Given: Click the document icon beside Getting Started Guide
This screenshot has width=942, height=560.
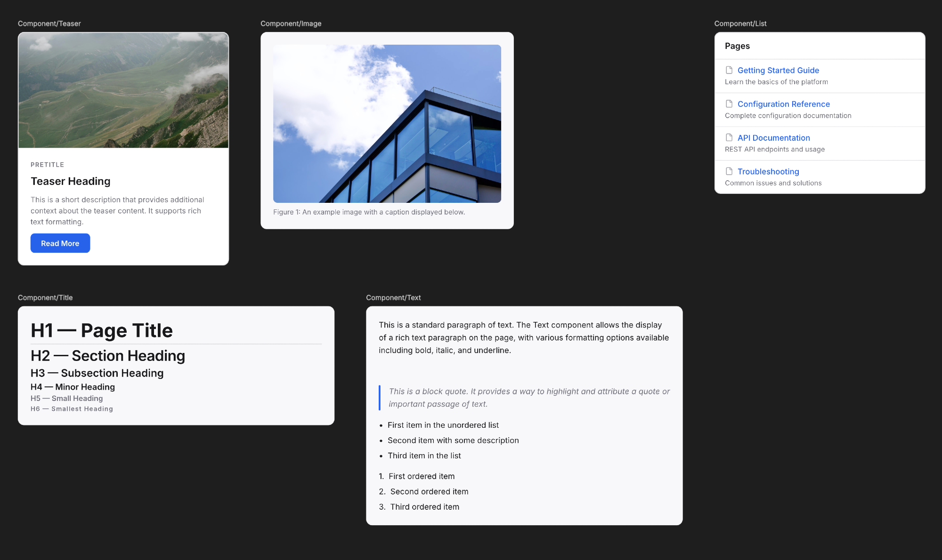Looking at the screenshot, I should click(x=729, y=70).
